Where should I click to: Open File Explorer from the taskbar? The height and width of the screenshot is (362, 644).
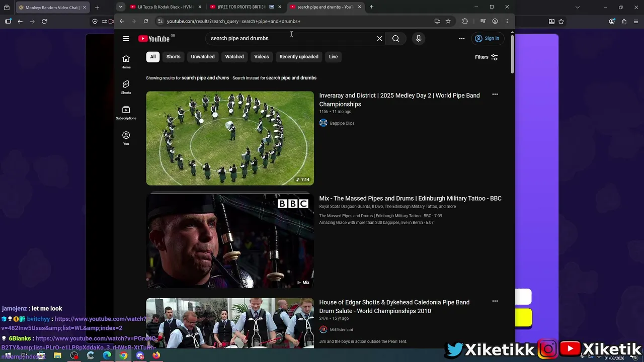click(x=57, y=355)
